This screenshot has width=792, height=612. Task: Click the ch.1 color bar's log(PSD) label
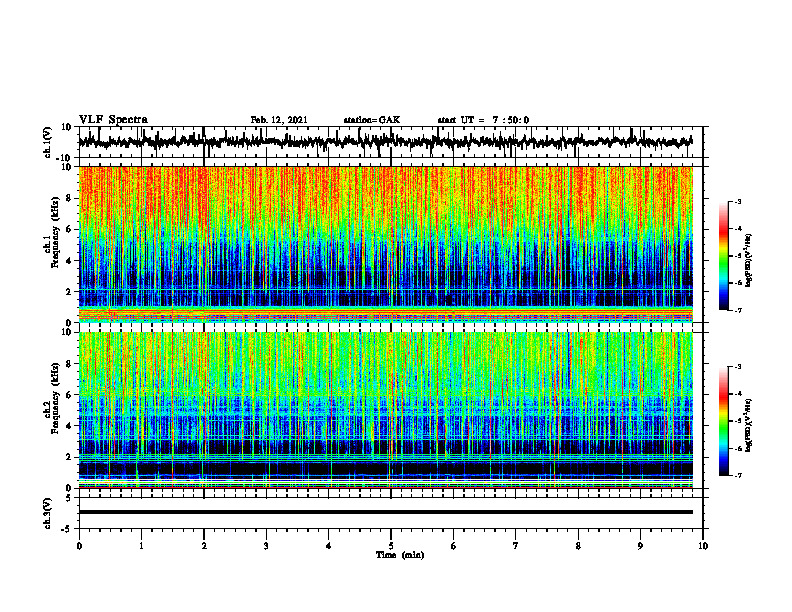pyautogui.click(x=748, y=260)
